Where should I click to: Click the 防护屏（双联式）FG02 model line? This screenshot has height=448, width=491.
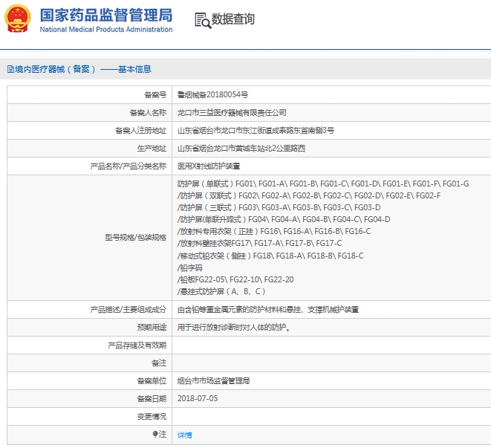(x=309, y=195)
